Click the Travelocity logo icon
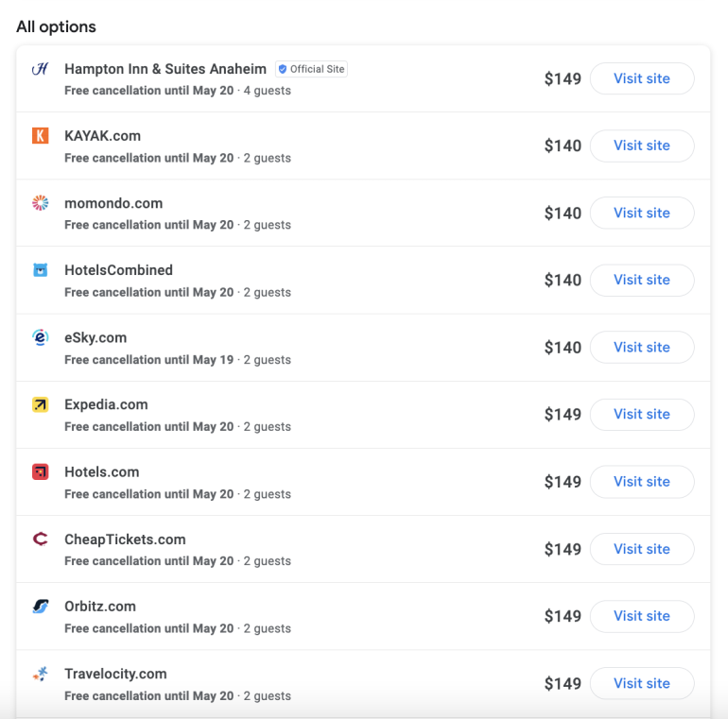This screenshot has width=728, height=719. [40, 674]
